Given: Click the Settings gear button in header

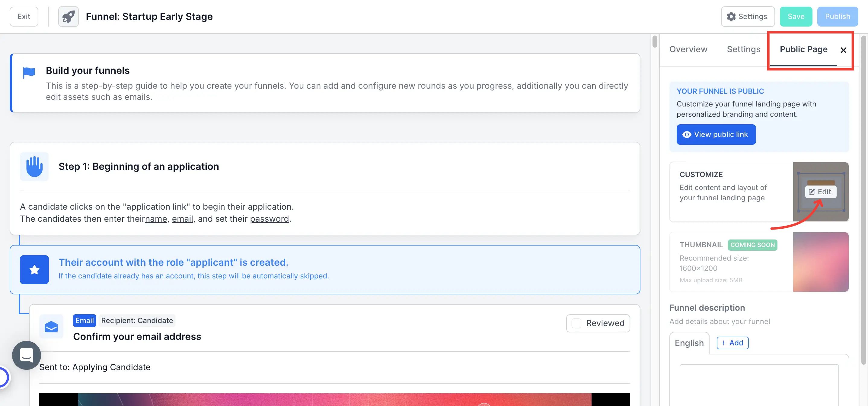Looking at the screenshot, I should click(x=747, y=17).
